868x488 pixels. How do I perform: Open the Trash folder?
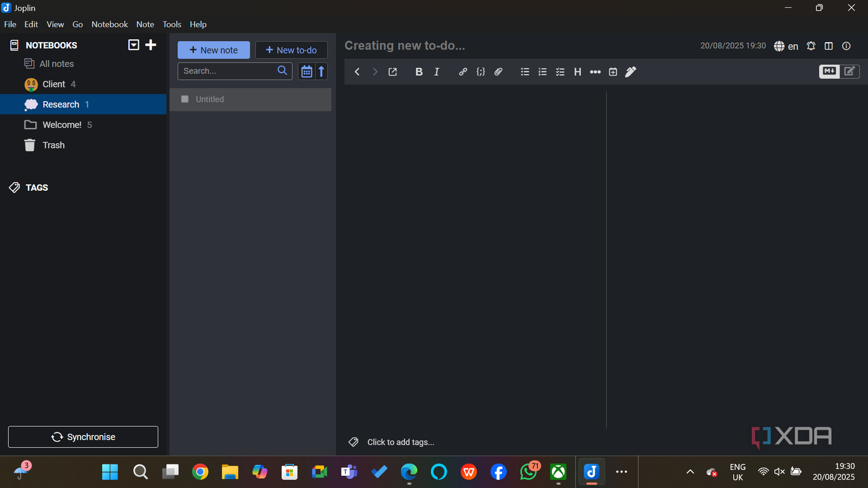tap(83, 145)
